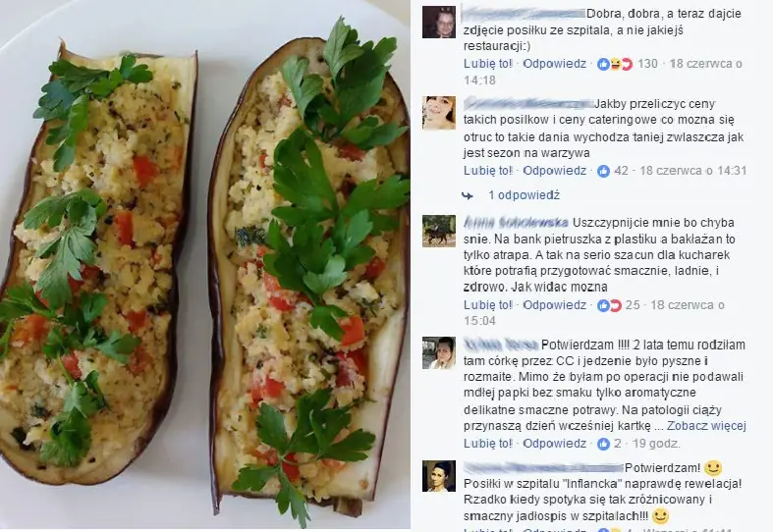Like the first comment with Lubię to!
This screenshot has width=773, height=532.
[488, 64]
